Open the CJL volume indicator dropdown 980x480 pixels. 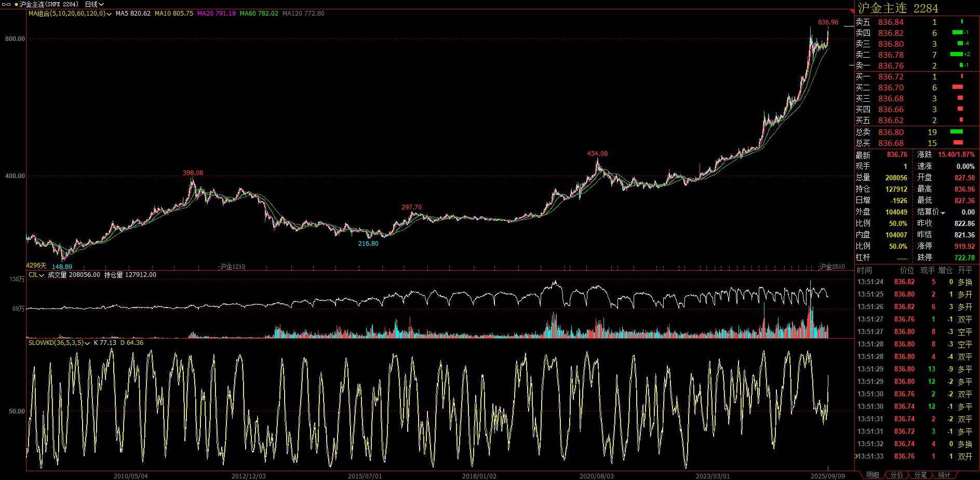(42, 275)
